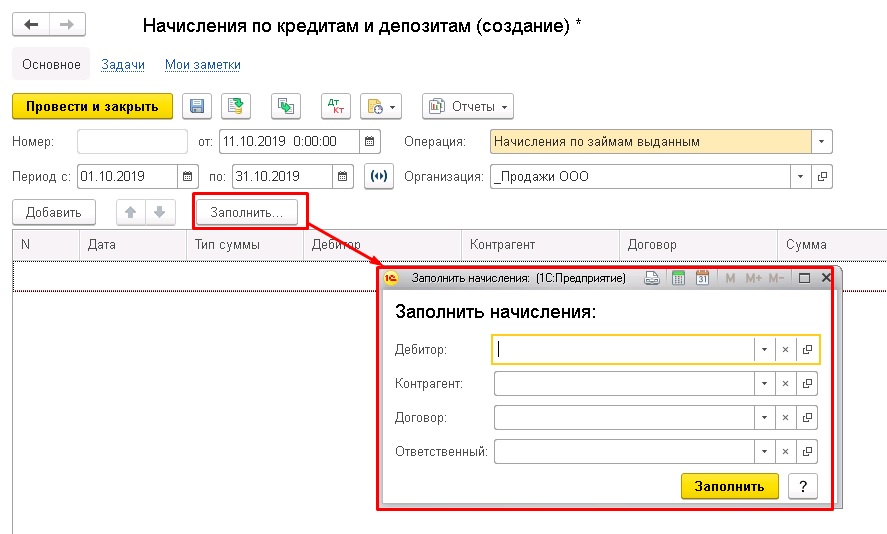The image size is (887, 534).
Task: Click the Контрагент column header in table
Action: click(541, 245)
